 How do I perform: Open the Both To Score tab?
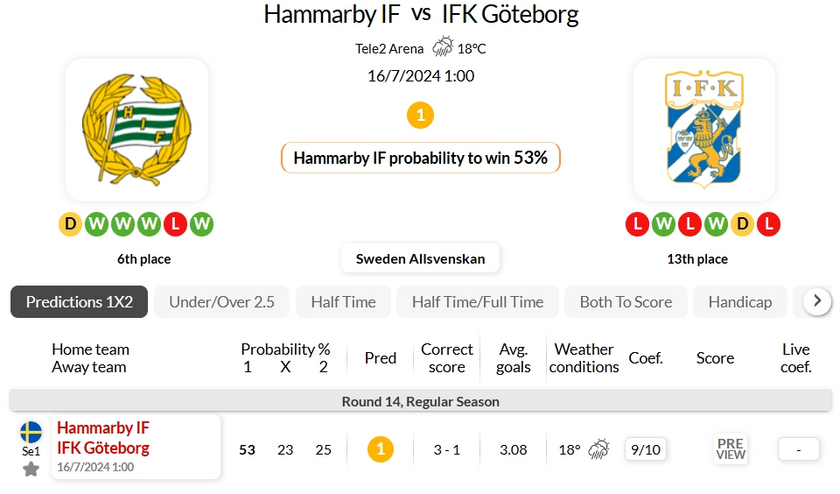click(x=626, y=302)
